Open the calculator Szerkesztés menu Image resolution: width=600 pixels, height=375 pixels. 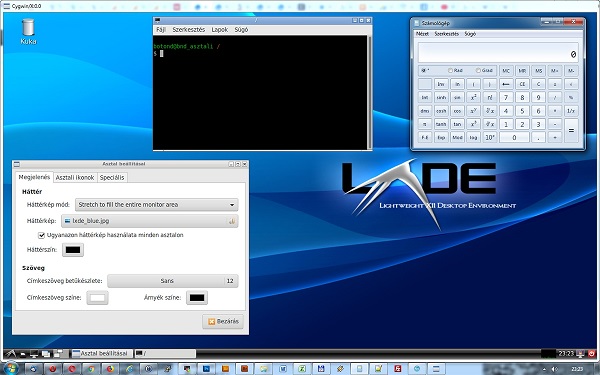(447, 34)
